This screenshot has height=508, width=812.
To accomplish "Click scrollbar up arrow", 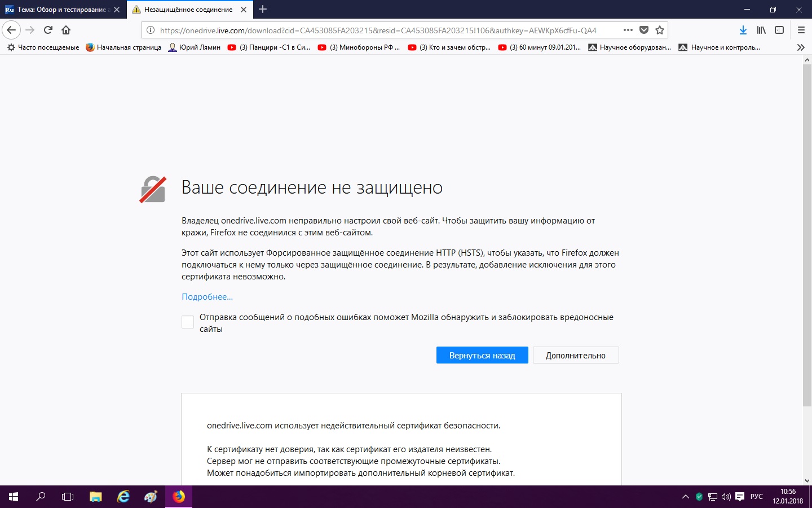I will coord(807,59).
